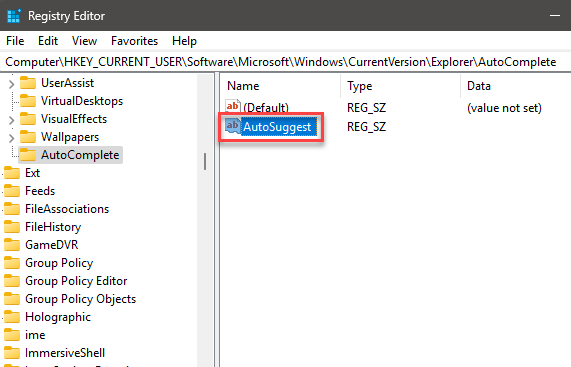571x367 pixels.
Task: Select the VisualEffects key label
Action: 74,119
